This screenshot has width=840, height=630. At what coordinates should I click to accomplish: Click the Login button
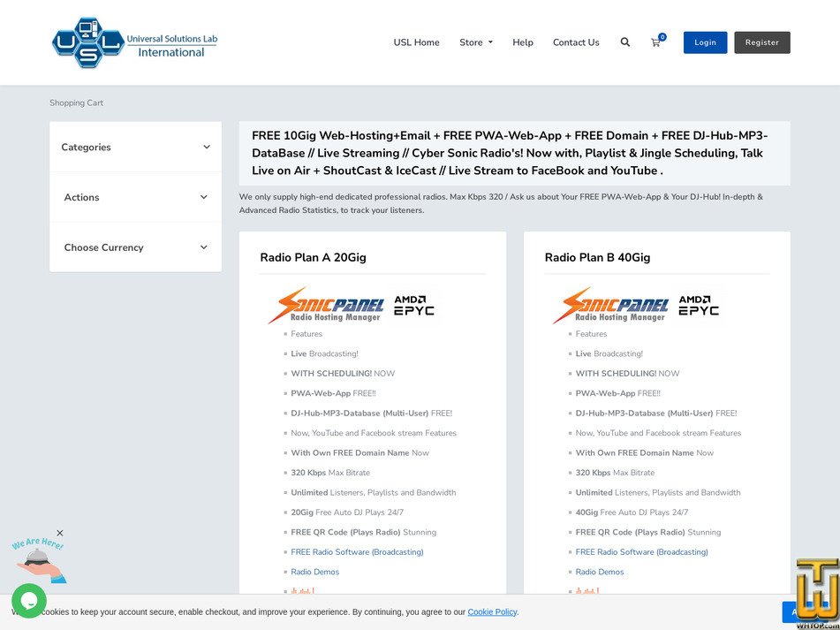pyautogui.click(x=705, y=42)
